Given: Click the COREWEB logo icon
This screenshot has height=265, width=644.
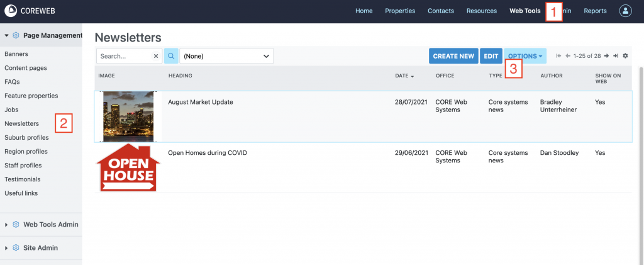Looking at the screenshot, I should coord(11,11).
